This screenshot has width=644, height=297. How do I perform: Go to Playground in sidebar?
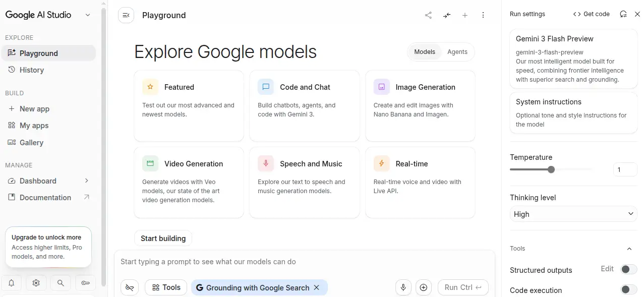click(x=48, y=53)
